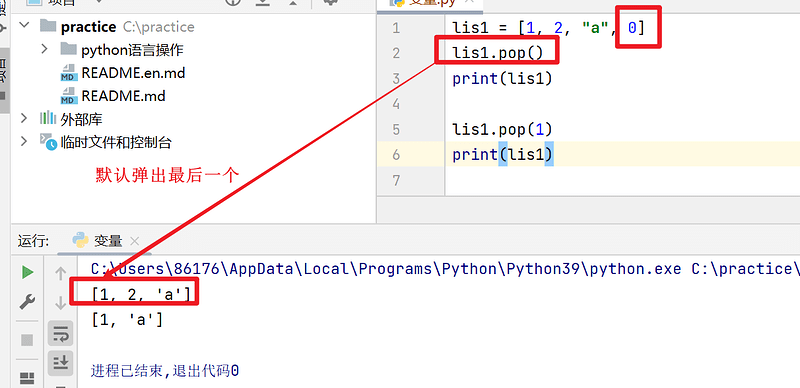Click 'print(lis1)' on highlighted line 6
800x388 pixels.
(x=503, y=155)
